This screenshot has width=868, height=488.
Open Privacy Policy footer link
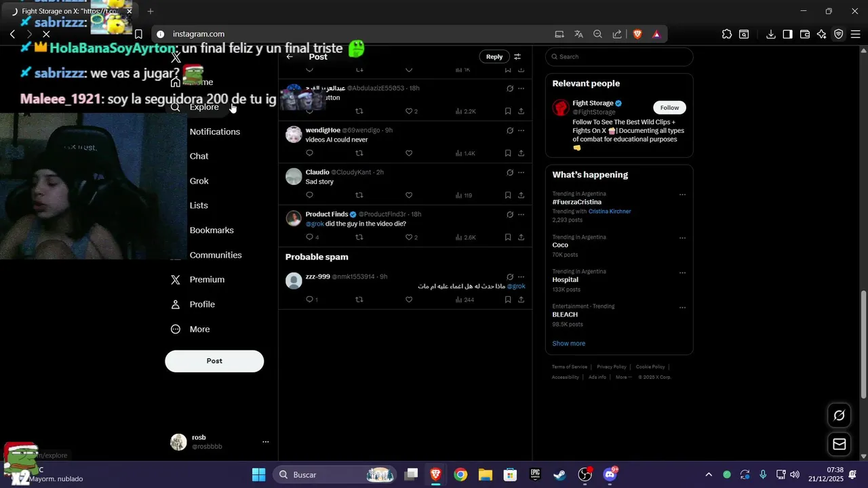(612, 367)
